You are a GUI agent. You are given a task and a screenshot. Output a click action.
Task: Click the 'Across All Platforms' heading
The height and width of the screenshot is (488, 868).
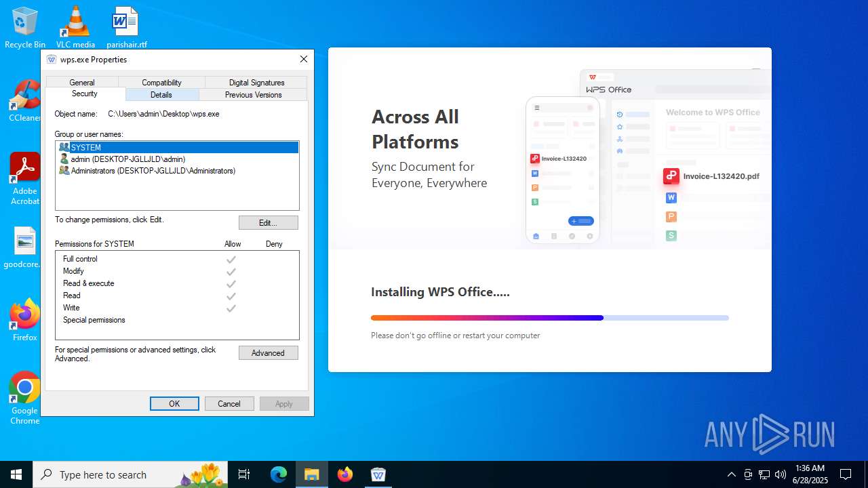415,129
